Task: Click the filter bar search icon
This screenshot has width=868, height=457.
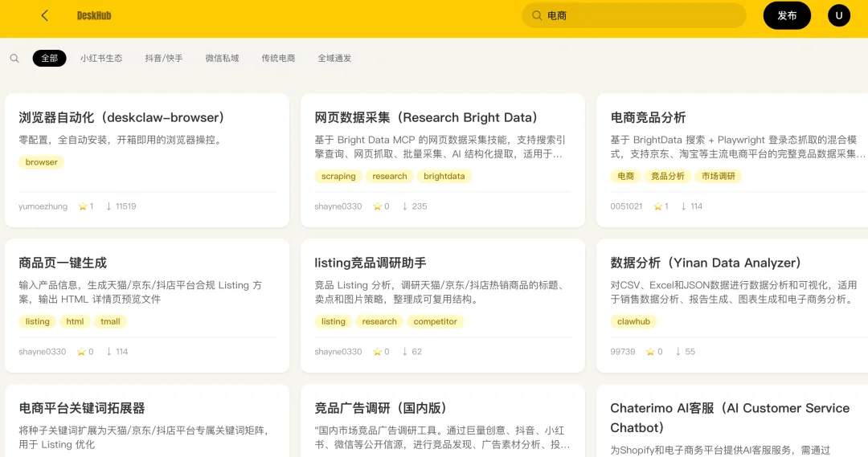Action: pyautogui.click(x=14, y=58)
